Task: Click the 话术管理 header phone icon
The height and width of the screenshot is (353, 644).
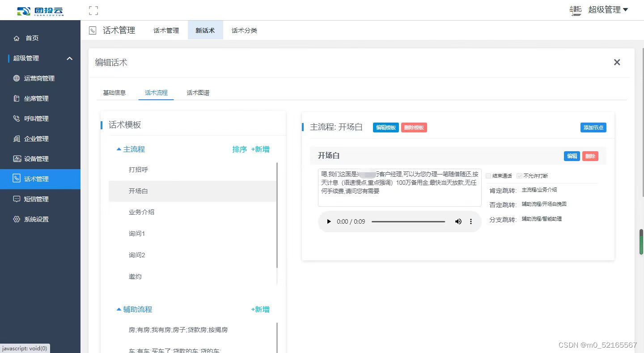Action: [x=93, y=30]
